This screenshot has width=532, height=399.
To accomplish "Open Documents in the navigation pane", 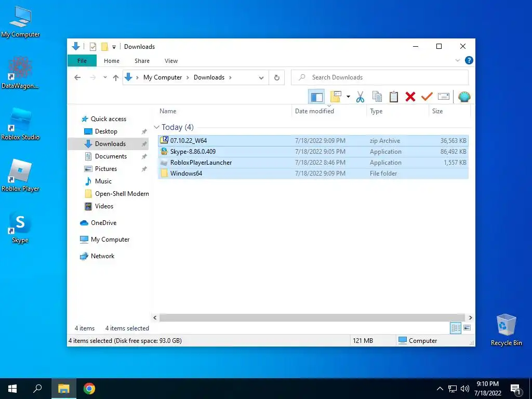I will point(105,156).
